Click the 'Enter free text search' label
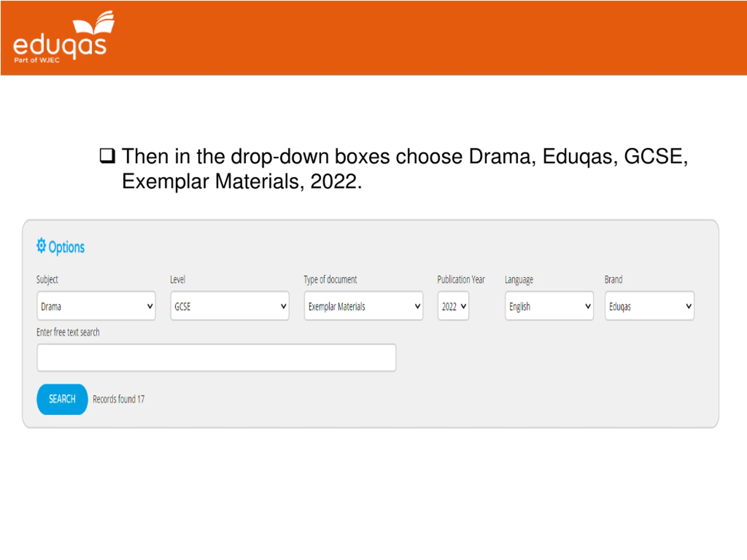The height and width of the screenshot is (560, 747). point(68,332)
